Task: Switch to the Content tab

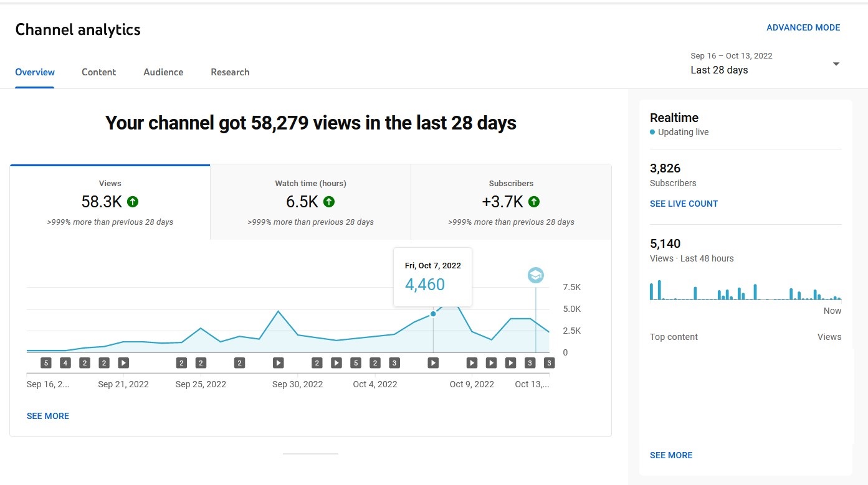Action: pyautogui.click(x=99, y=72)
